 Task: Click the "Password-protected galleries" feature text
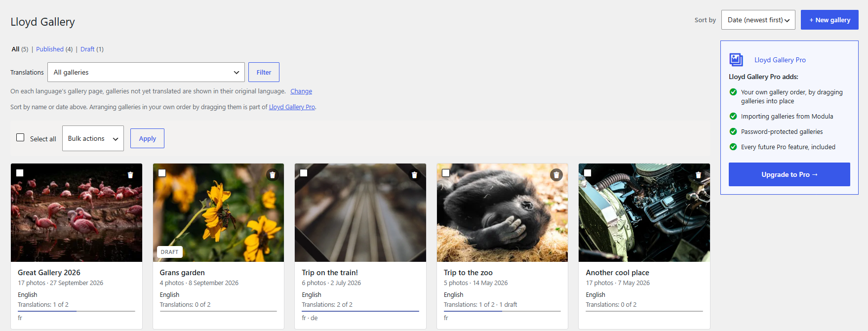pos(782,132)
